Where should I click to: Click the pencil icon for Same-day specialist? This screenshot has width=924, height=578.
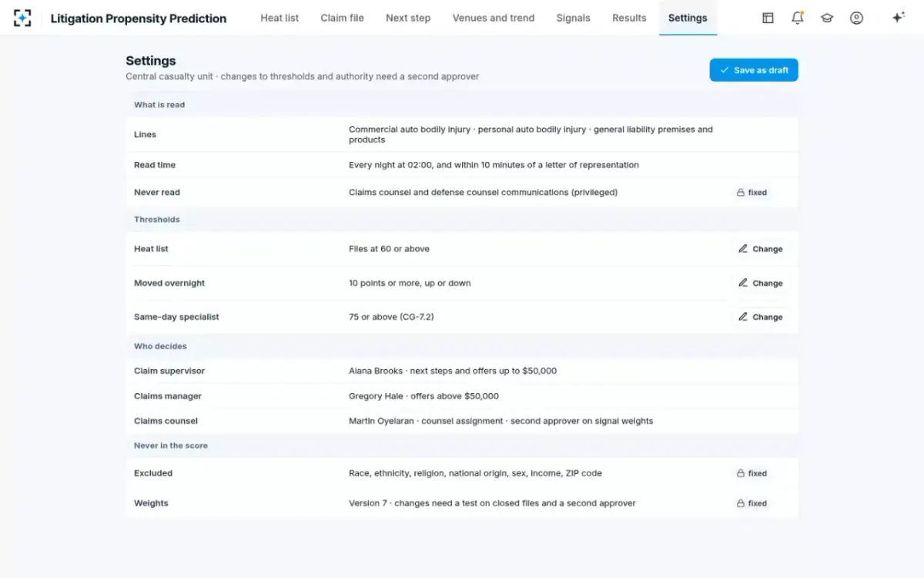(743, 317)
